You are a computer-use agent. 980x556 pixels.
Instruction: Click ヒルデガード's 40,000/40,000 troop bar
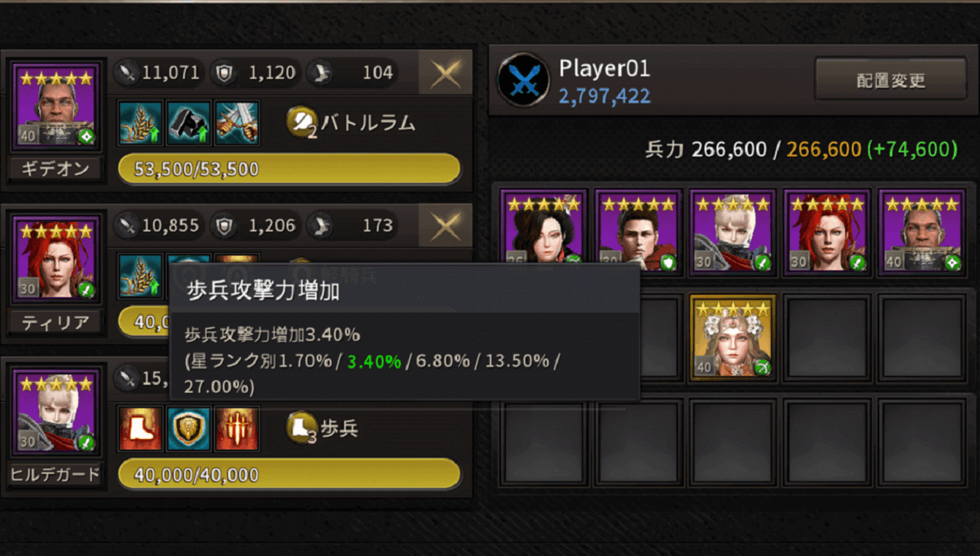(x=290, y=475)
